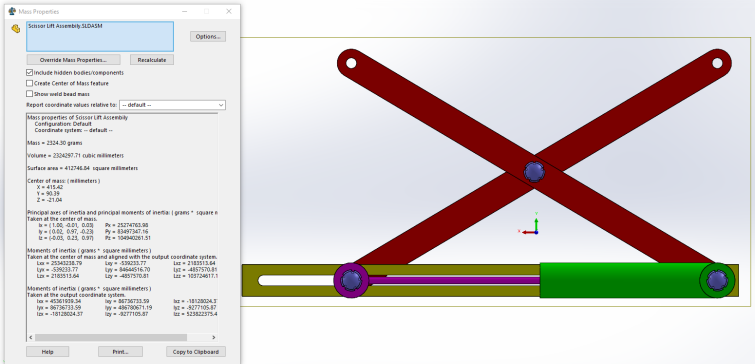The height and width of the screenshot is (364, 755).
Task: Click the top-right hole of the scissor arm
Action: pos(717,63)
